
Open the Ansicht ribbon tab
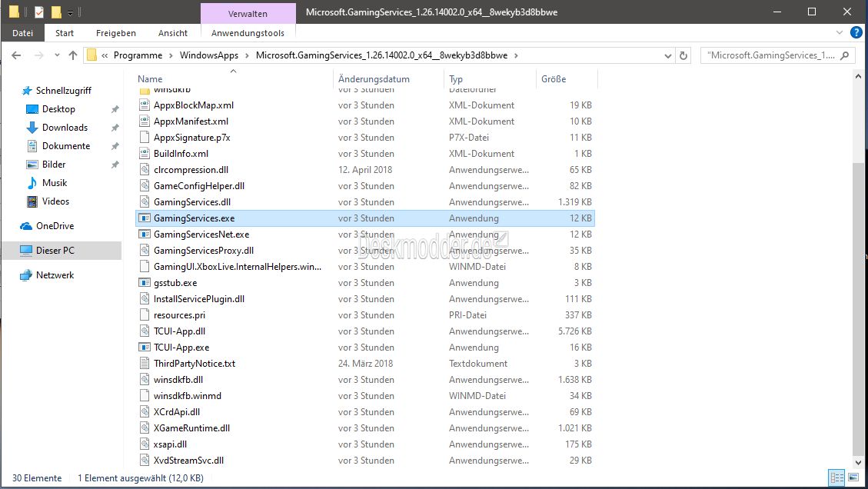(173, 33)
